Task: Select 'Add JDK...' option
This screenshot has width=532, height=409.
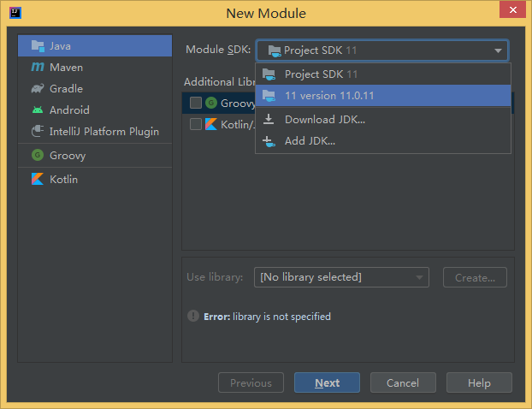Action: [383, 141]
